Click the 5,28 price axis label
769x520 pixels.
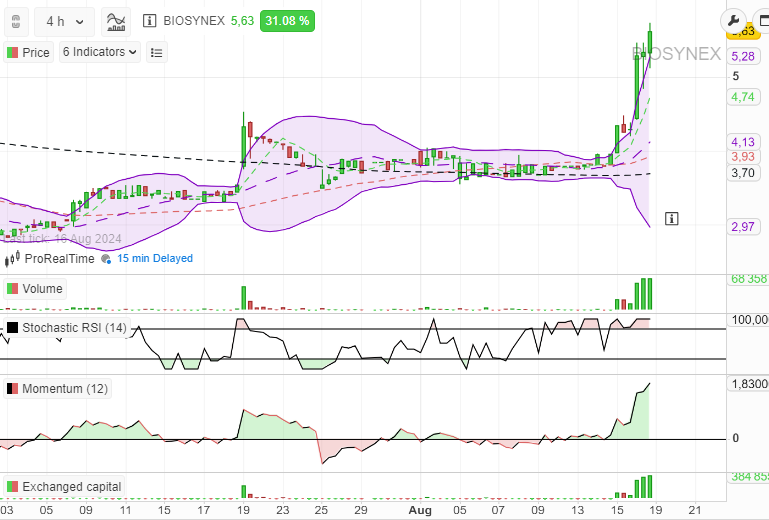click(x=743, y=56)
